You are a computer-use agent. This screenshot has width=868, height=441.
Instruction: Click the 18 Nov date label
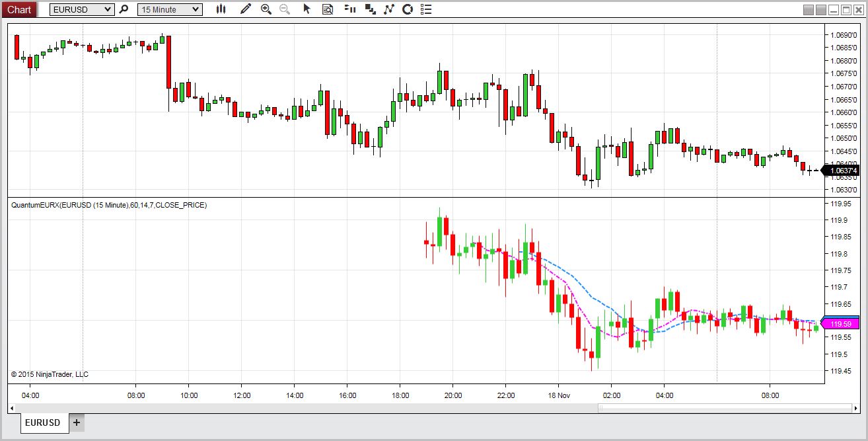(x=558, y=395)
